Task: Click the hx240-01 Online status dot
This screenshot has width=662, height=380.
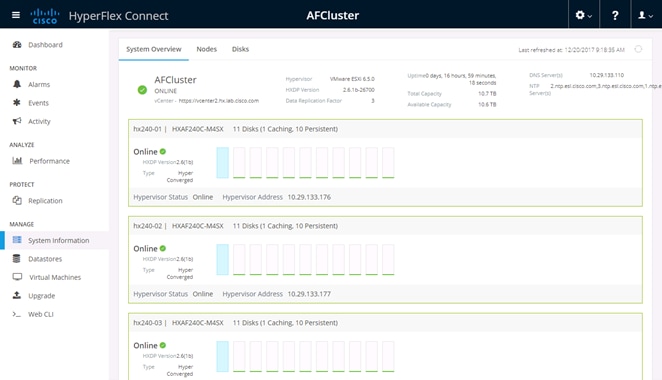Action: (163, 151)
